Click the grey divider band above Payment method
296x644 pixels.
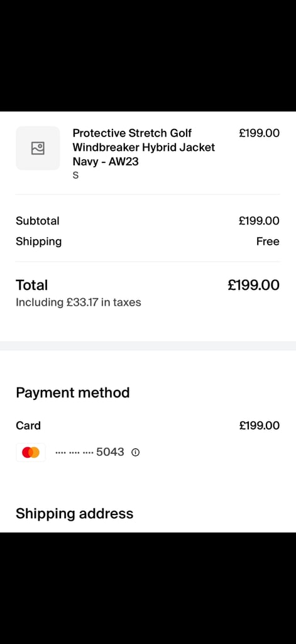click(148, 346)
